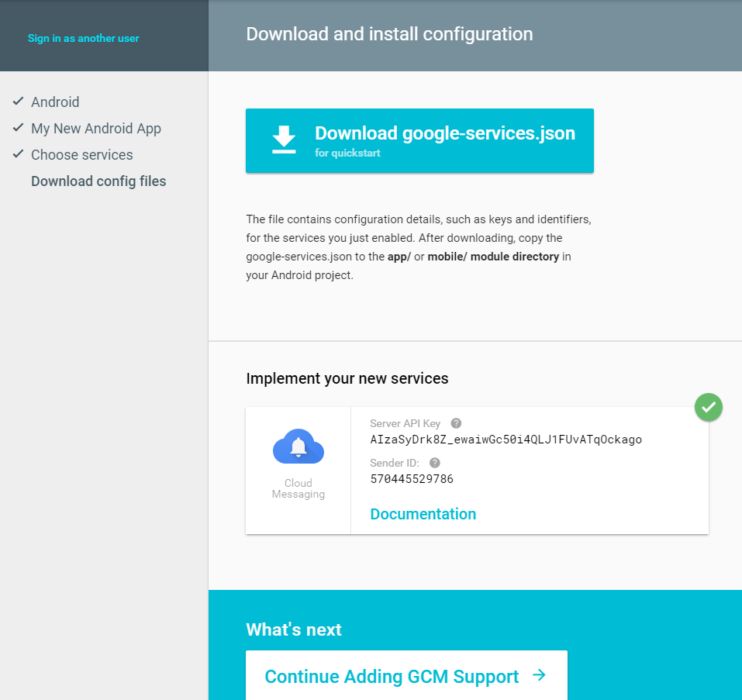The image size is (742, 700).
Task: Click the checkmark next to My New Android App
Action: [x=18, y=128]
